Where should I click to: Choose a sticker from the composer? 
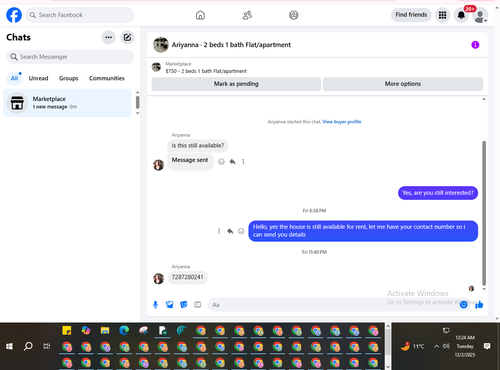(184, 305)
